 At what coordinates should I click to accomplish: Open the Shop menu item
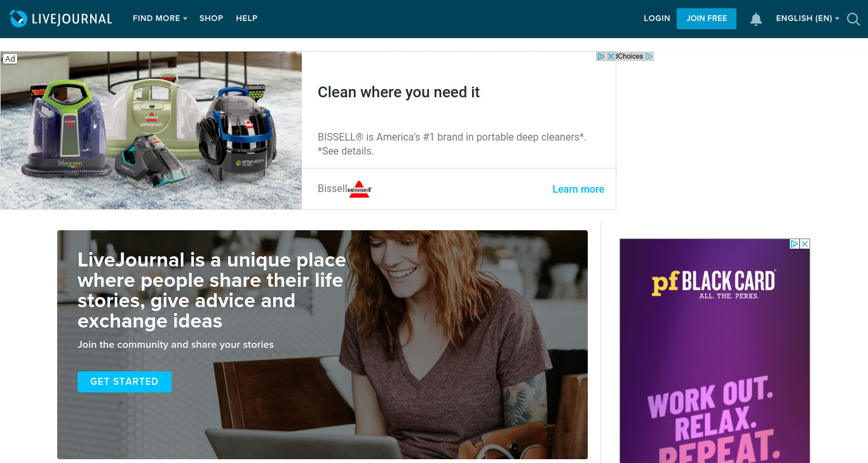tap(211, 18)
